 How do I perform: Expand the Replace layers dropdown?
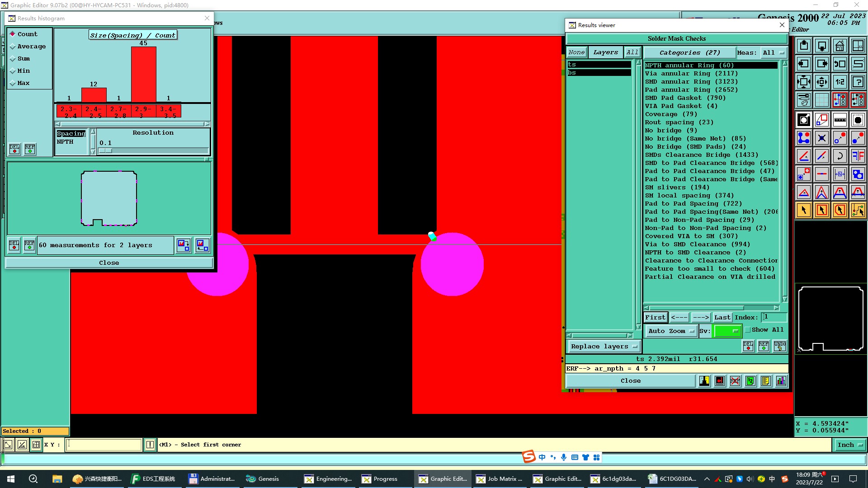[604, 347]
